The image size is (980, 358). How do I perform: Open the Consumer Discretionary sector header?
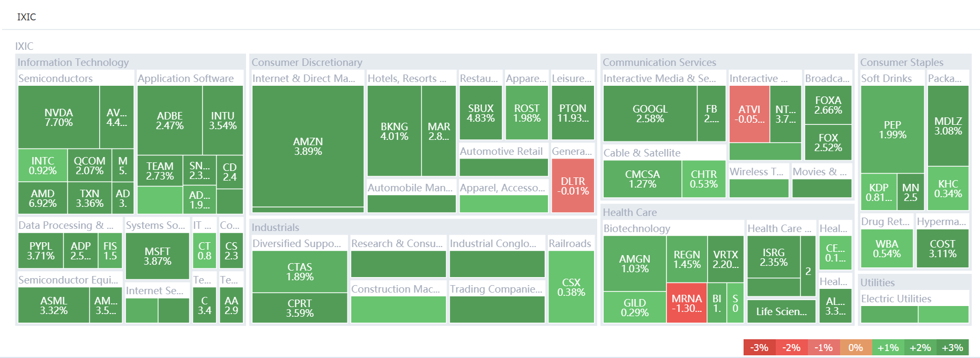(307, 62)
